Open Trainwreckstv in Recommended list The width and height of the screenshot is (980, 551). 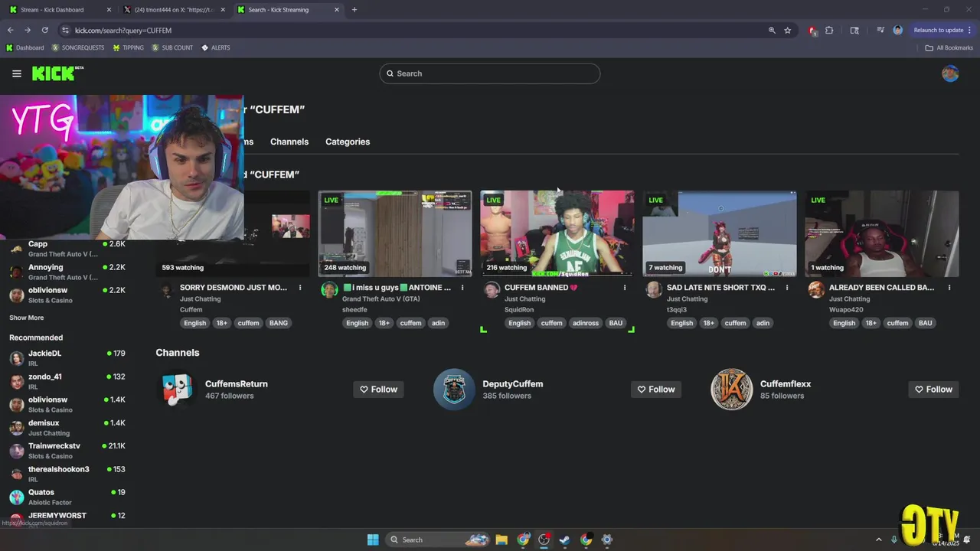pyautogui.click(x=67, y=451)
